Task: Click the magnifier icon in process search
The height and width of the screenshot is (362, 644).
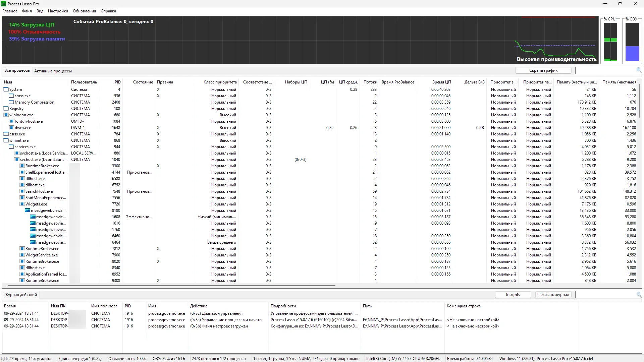Action: (x=639, y=70)
